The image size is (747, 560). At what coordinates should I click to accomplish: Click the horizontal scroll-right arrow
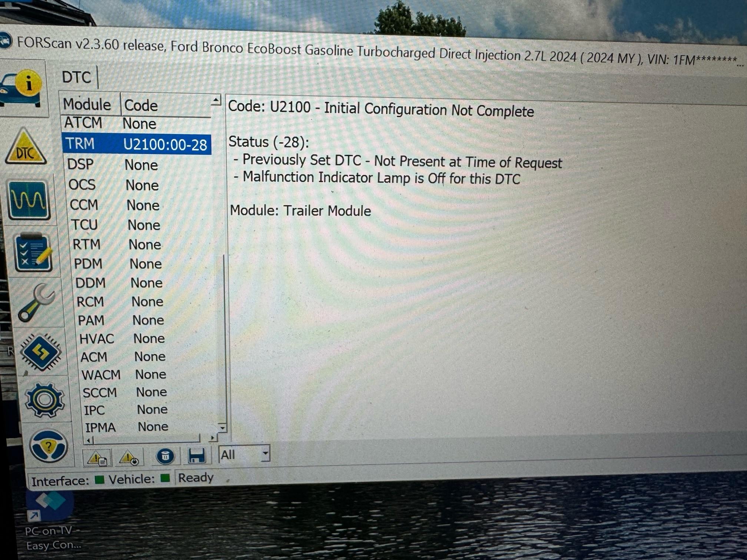pos(212,438)
